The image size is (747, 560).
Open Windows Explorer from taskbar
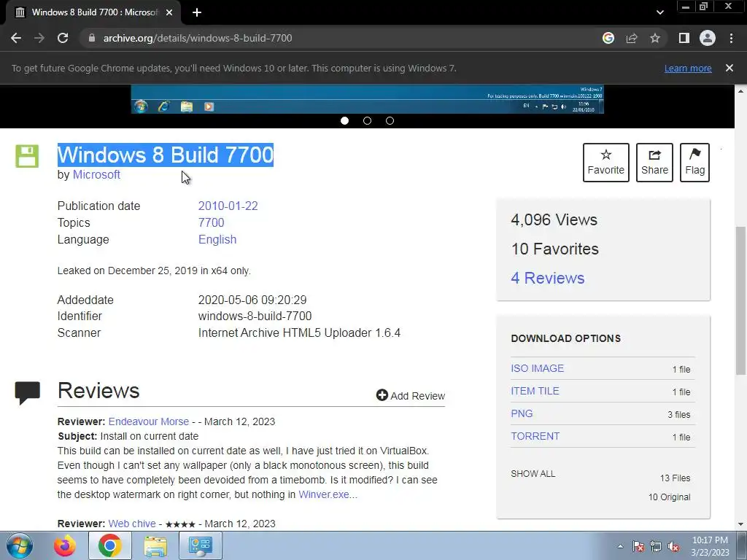pyautogui.click(x=155, y=545)
